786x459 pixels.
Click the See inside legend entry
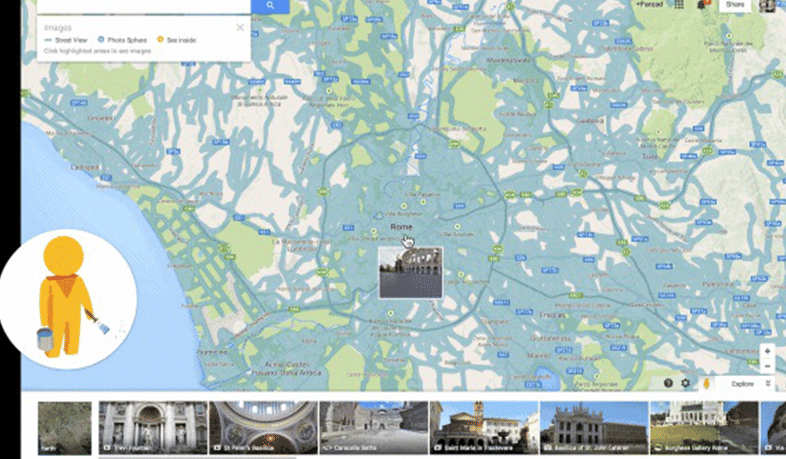tap(176, 40)
